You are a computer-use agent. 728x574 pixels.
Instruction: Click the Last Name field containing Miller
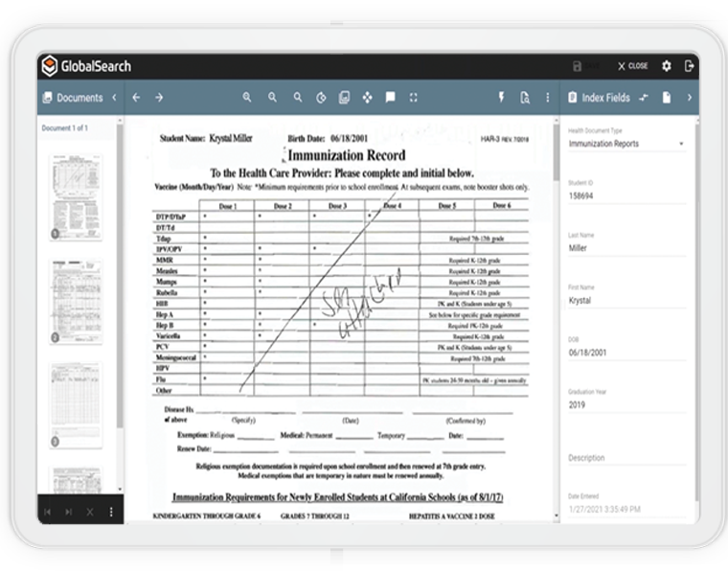tap(626, 248)
